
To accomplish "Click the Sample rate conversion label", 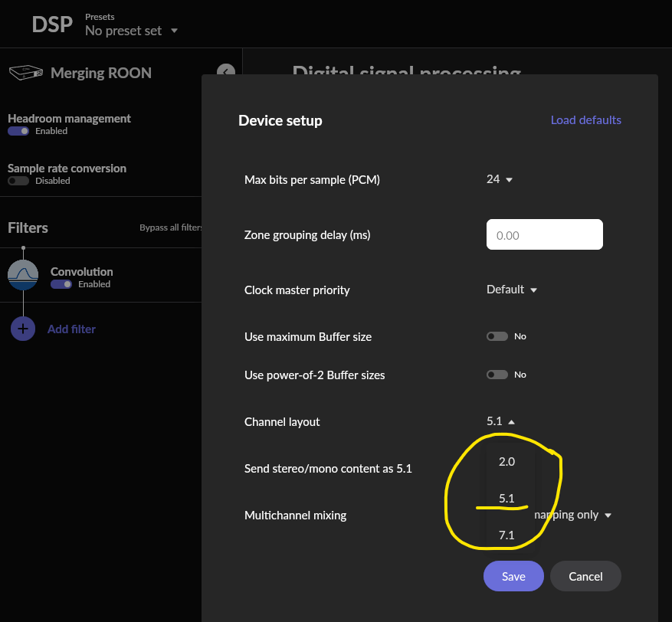I will 67,169.
